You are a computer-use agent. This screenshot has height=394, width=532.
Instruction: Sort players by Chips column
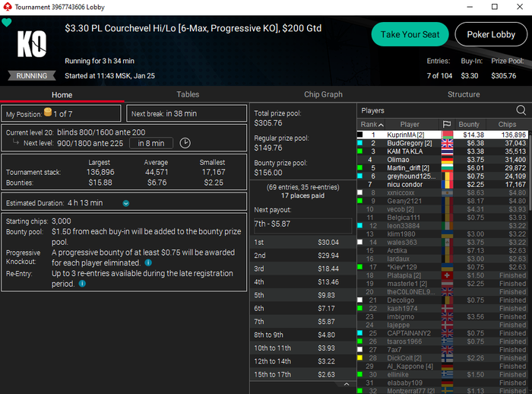pos(507,124)
